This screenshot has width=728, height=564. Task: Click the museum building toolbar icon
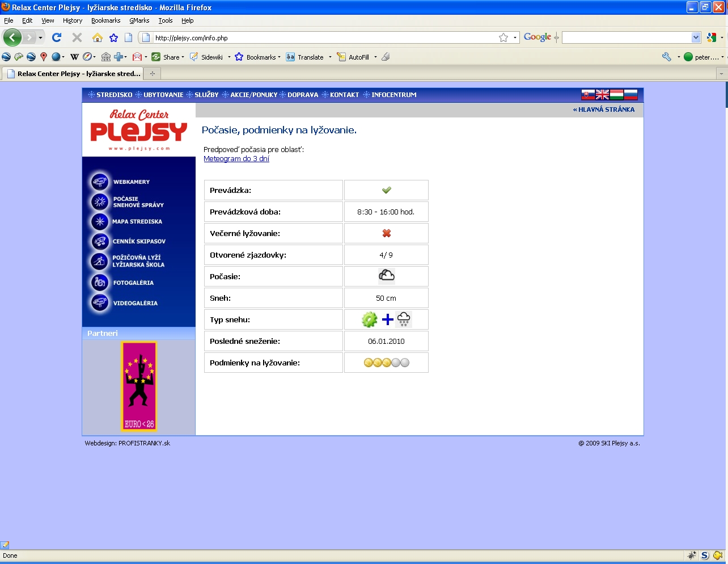[x=106, y=57]
